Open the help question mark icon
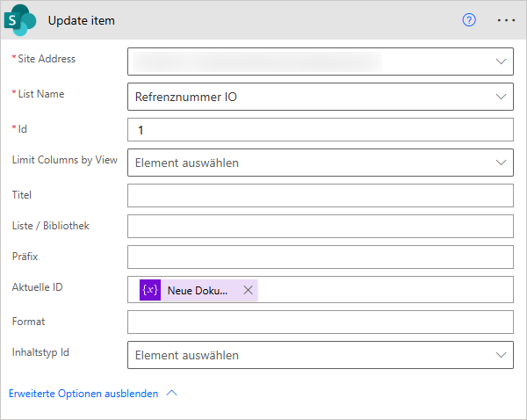 tap(469, 20)
